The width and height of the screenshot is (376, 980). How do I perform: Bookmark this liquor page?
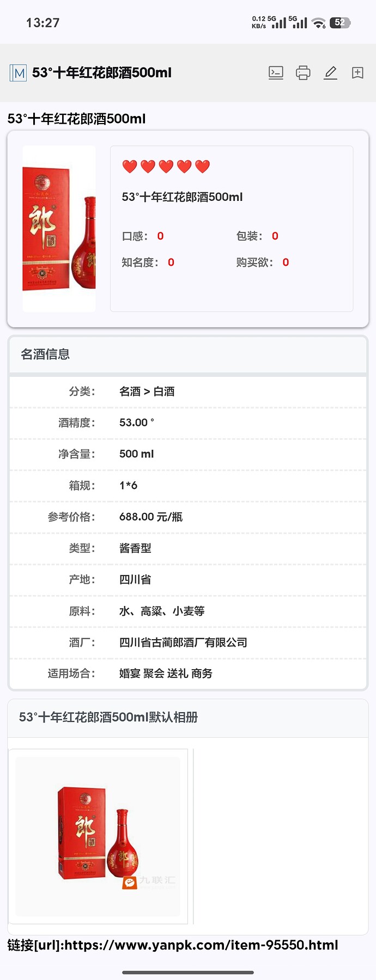click(x=357, y=72)
